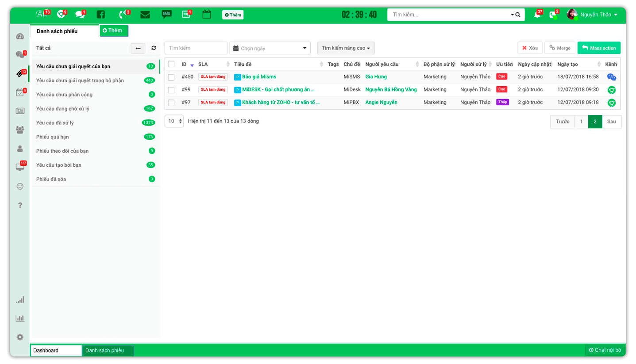
Task: Open requester link Angie Nguyễn
Action: point(381,103)
